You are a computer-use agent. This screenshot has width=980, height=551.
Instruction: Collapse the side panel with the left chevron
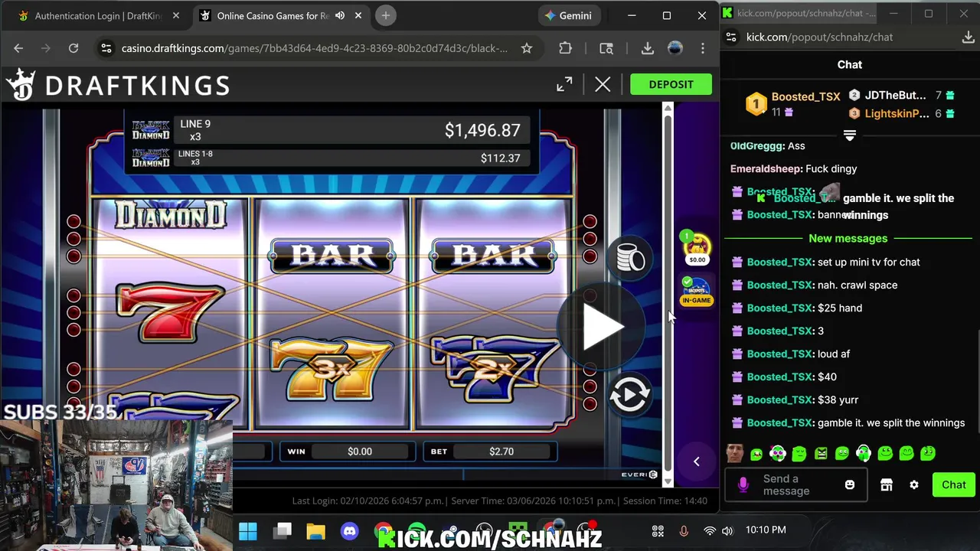(696, 461)
